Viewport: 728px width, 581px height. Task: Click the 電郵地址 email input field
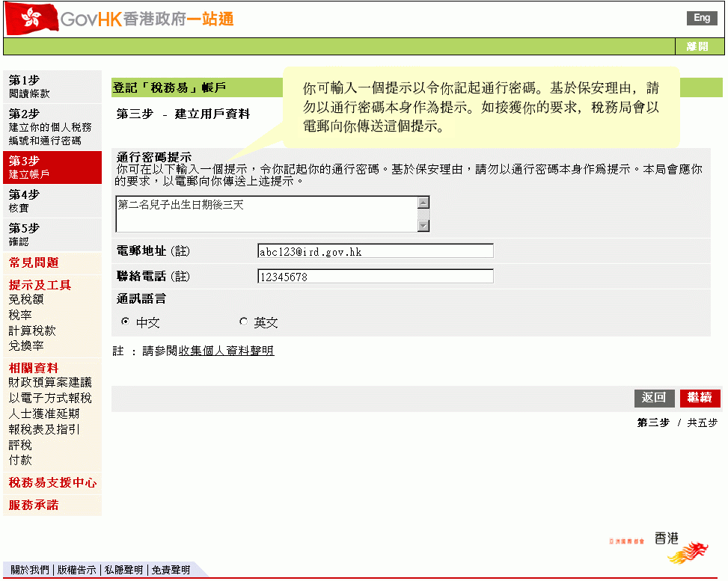click(375, 251)
